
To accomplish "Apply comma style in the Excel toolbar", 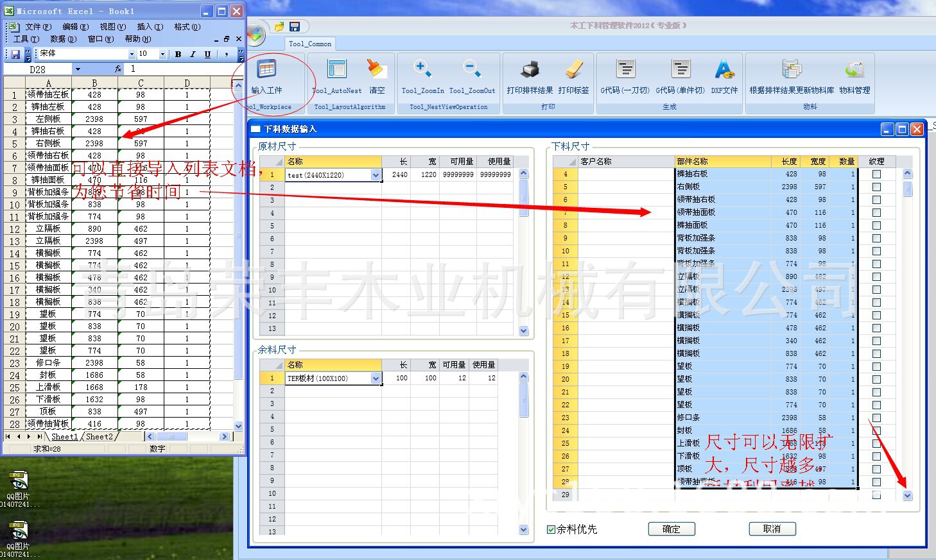I will [x=227, y=55].
